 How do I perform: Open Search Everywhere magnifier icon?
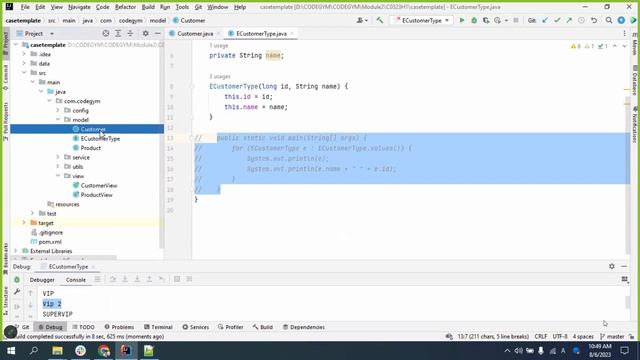[609, 20]
